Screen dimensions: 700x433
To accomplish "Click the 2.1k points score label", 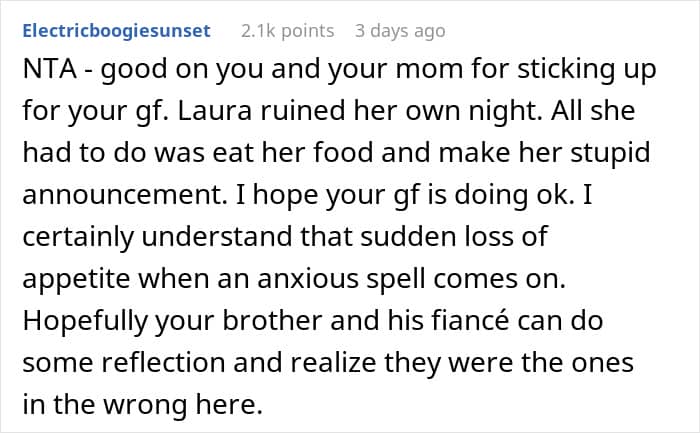I will pyautogui.click(x=288, y=31).
